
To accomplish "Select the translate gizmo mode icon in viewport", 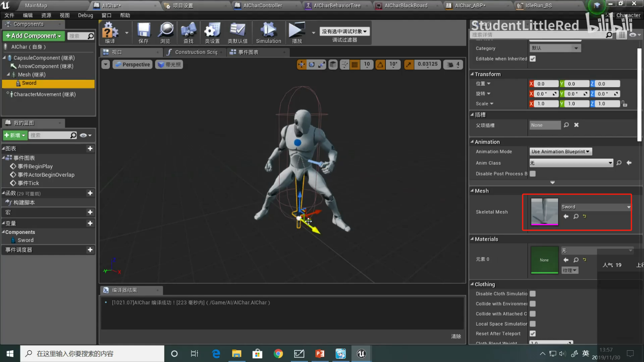I will 302,64.
